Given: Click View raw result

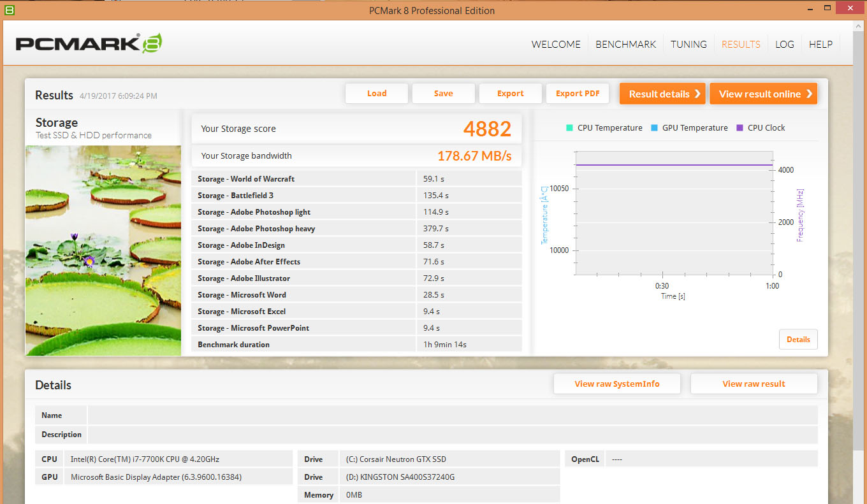Looking at the screenshot, I should click(754, 384).
